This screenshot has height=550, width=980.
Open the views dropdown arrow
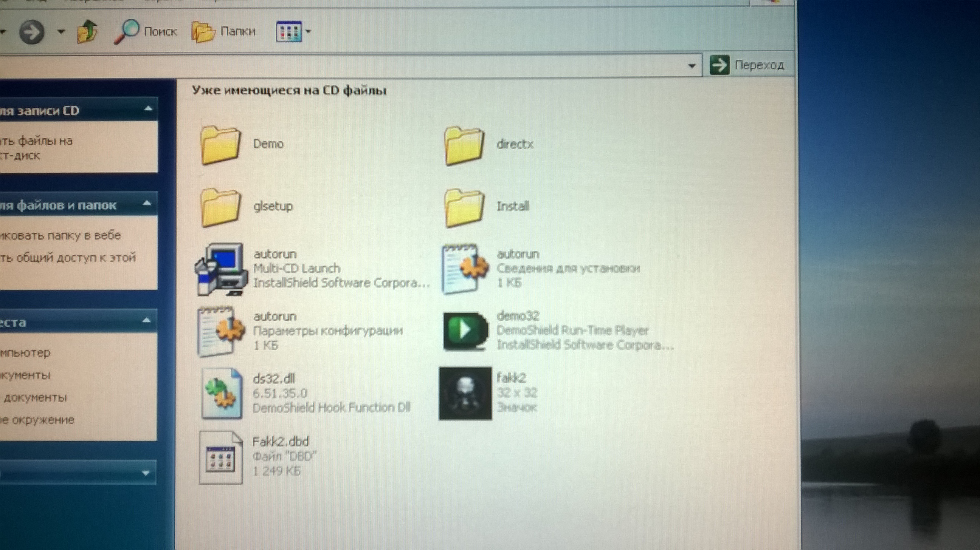pos(309,32)
